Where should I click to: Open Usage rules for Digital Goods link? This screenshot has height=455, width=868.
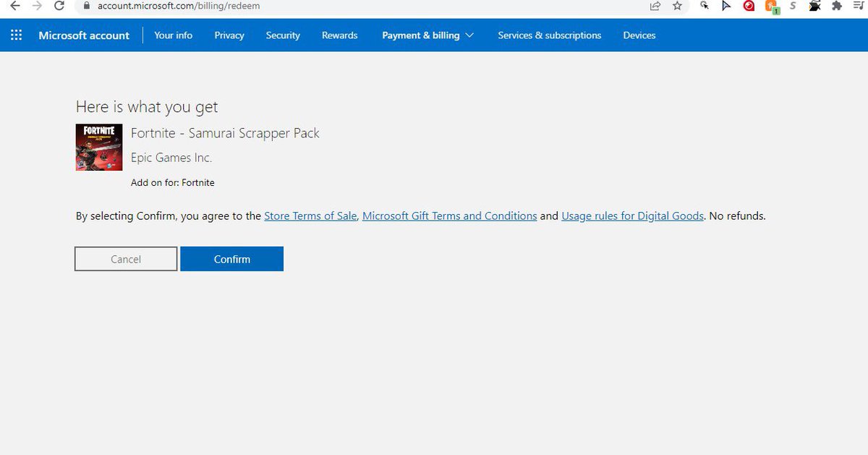tap(633, 216)
